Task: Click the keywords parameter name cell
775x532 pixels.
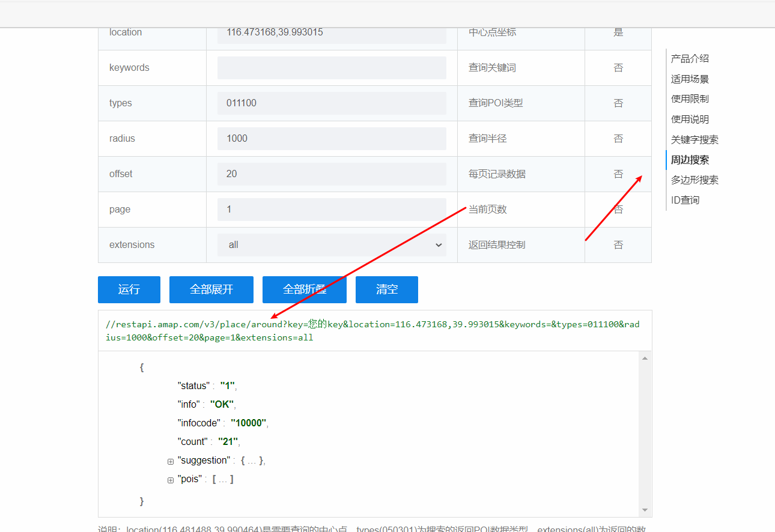Action: click(152, 68)
